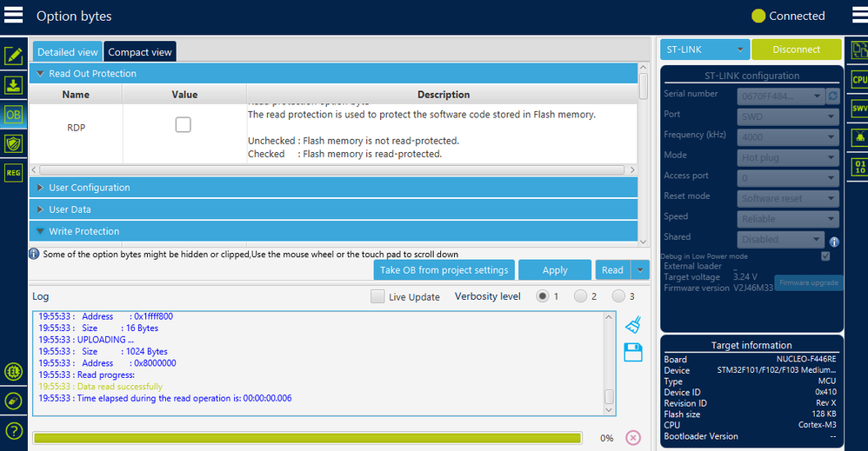Open the SWV viewer icon on right edge
This screenshot has width=868, height=451.
pos(859,108)
